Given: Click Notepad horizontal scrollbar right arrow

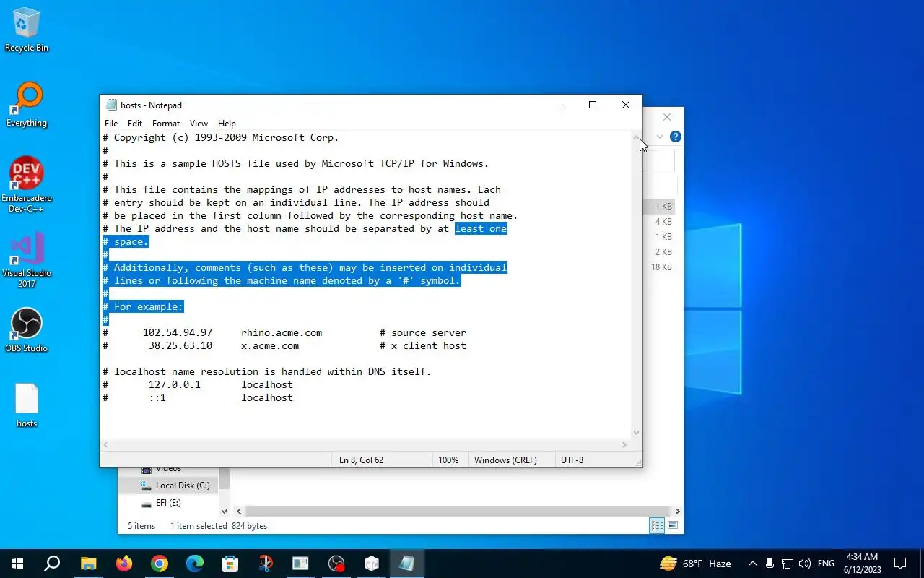Looking at the screenshot, I should point(625,444).
